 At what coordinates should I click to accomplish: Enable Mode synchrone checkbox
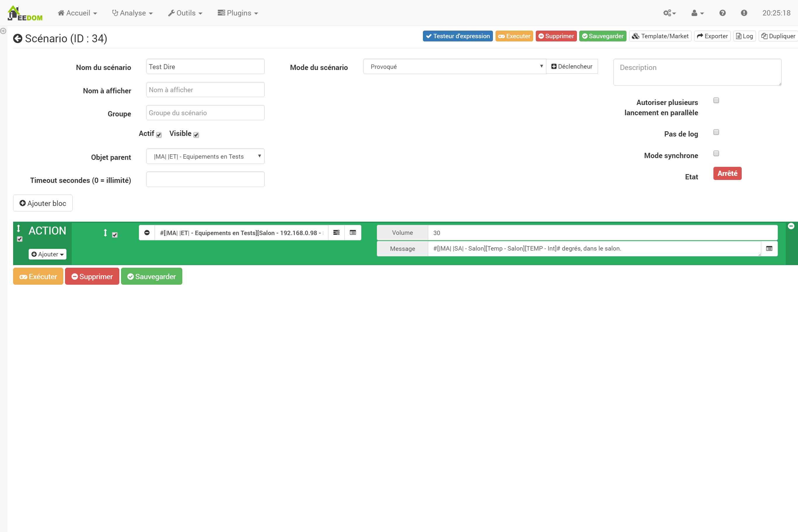click(x=716, y=154)
